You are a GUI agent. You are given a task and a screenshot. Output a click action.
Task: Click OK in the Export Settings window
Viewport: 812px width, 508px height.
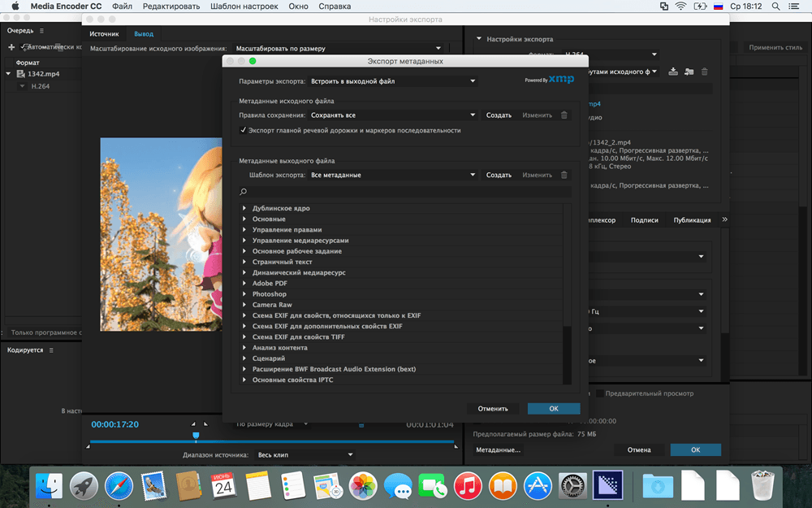pos(696,449)
